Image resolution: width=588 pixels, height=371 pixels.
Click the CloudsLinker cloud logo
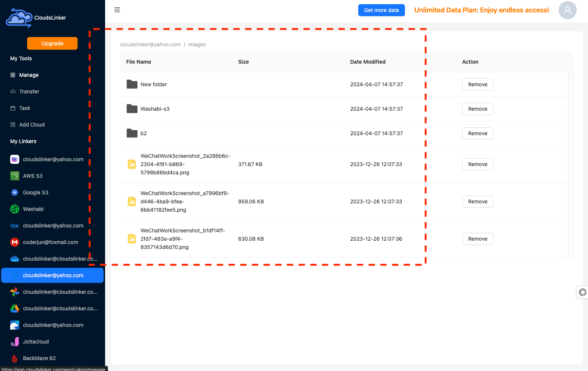(19, 18)
